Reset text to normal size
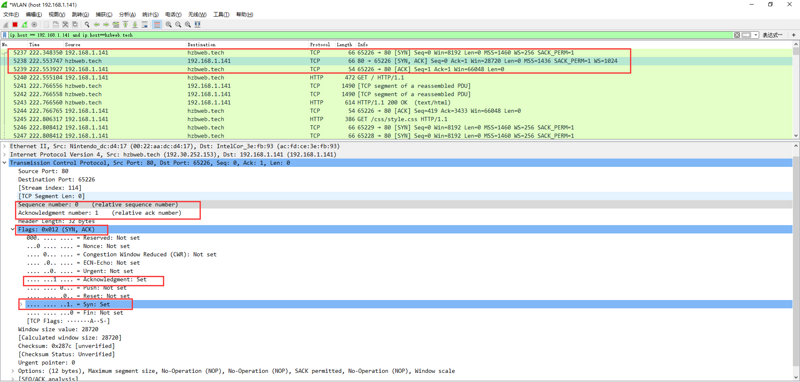 187,24
